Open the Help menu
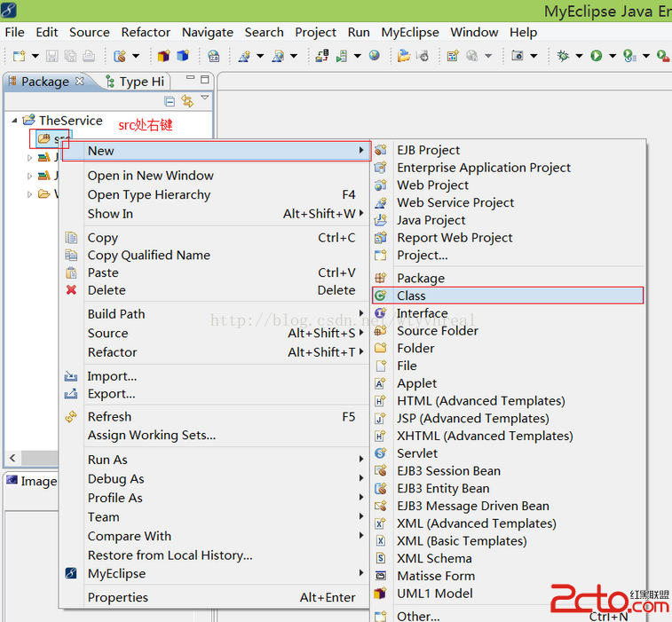 (x=523, y=32)
